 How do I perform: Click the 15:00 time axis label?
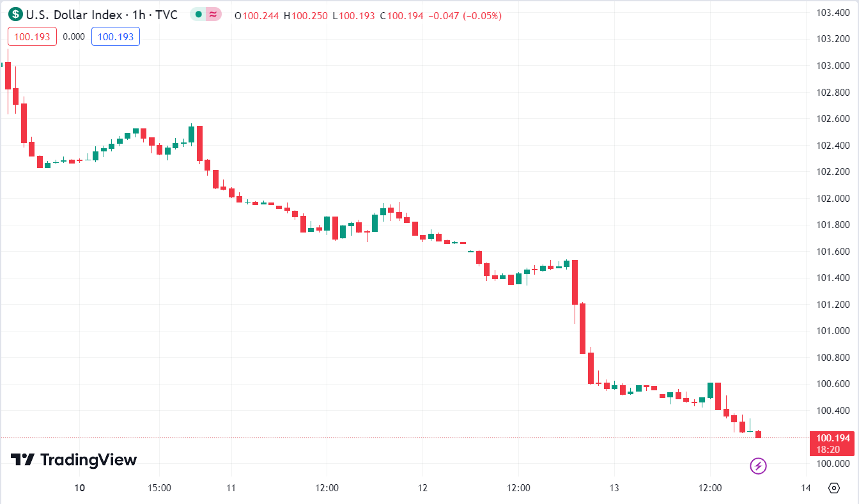point(159,488)
